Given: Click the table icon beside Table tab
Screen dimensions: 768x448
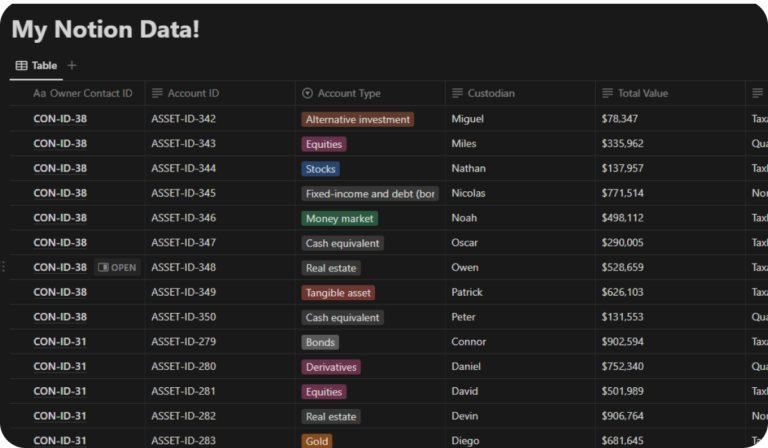Looking at the screenshot, I should coord(21,66).
